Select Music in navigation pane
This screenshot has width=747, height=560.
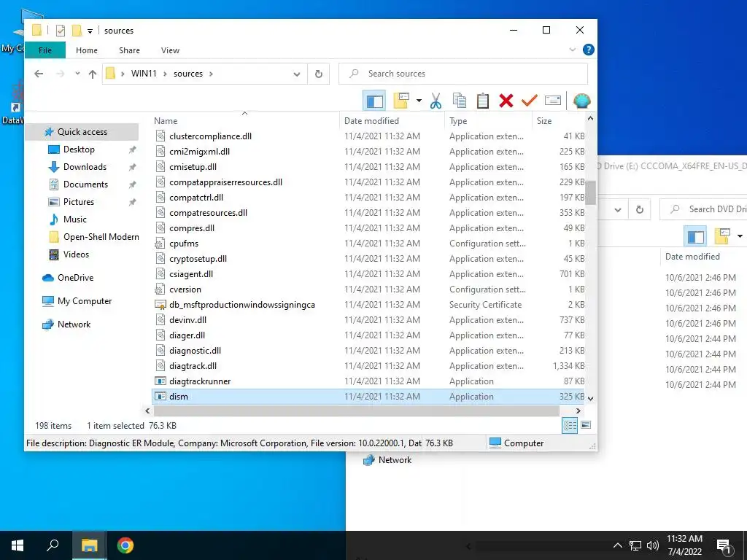point(75,219)
